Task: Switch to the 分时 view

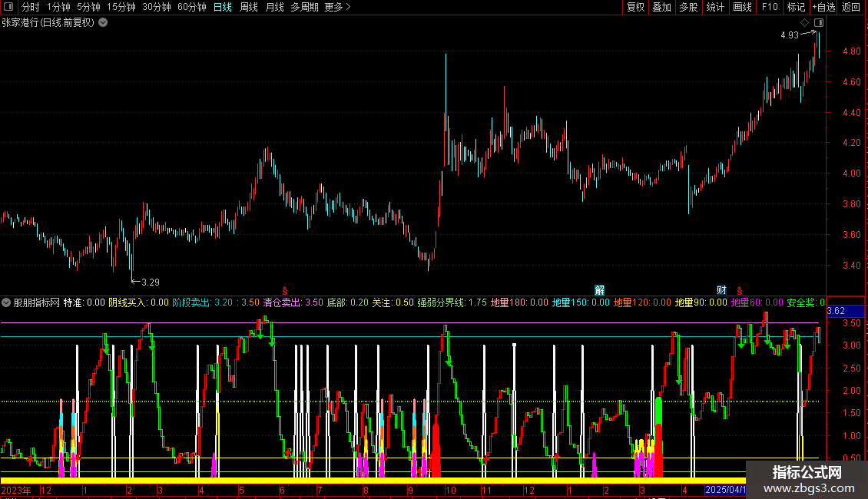Action: (x=31, y=7)
